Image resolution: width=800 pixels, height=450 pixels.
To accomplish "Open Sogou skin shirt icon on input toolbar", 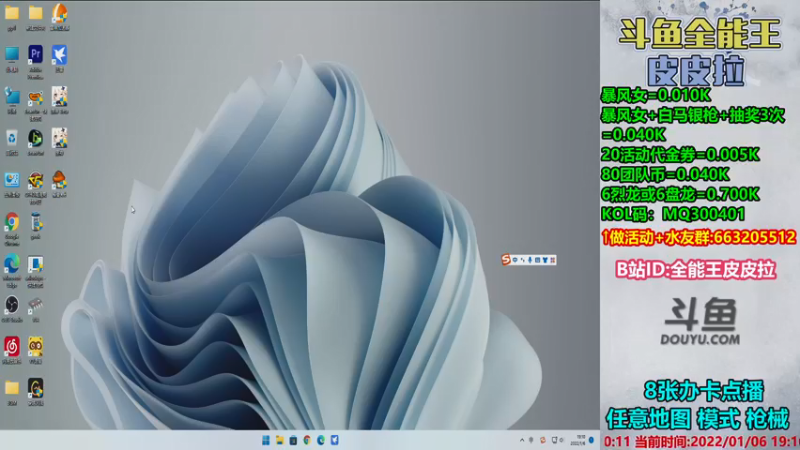I will 545,260.
